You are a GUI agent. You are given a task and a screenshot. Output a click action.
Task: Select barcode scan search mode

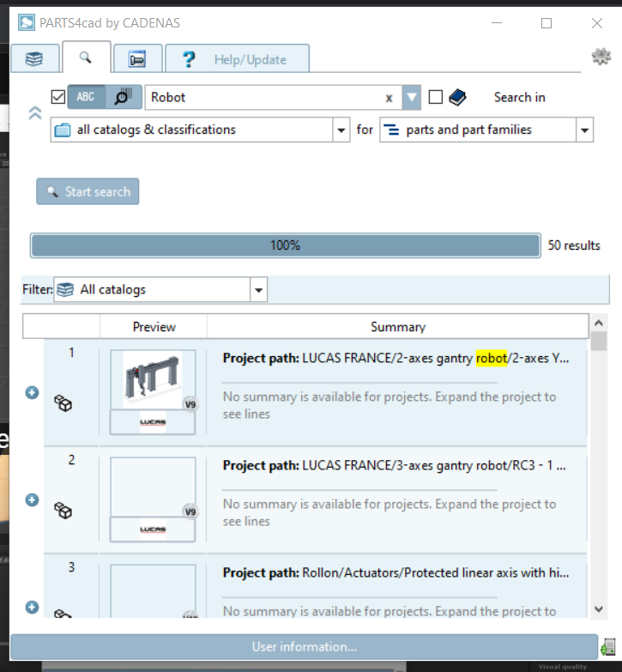[x=124, y=97]
